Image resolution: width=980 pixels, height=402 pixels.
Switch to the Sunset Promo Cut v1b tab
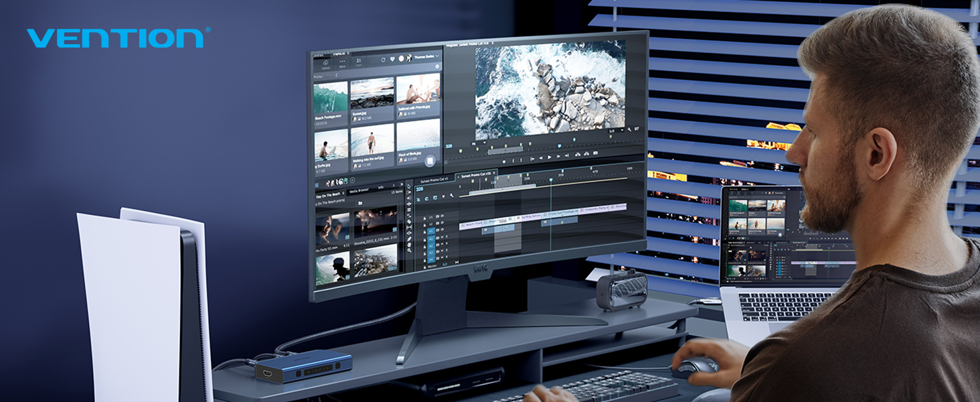[x=475, y=176]
